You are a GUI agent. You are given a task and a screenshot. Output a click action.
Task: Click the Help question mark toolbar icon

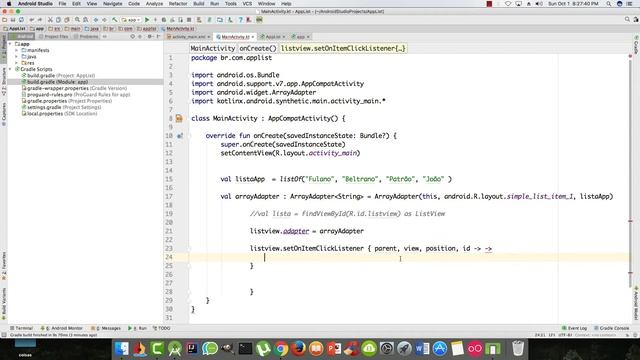pos(241,20)
